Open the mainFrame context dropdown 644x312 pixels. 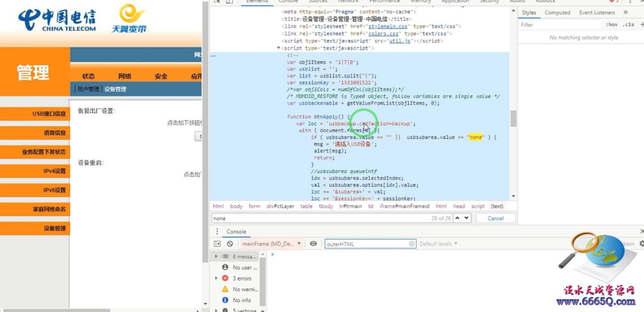[x=271, y=244]
